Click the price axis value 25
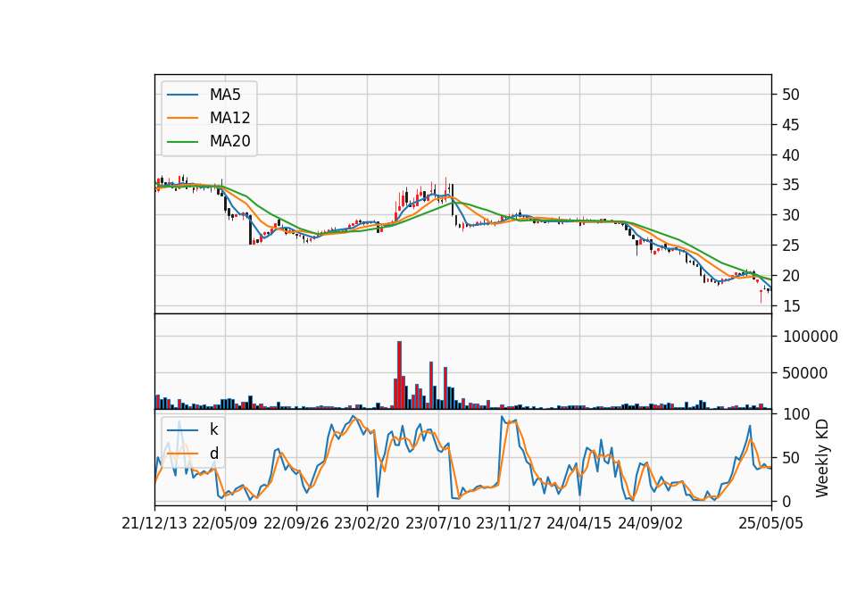Image resolution: width=857 pixels, height=616 pixels. click(791, 246)
